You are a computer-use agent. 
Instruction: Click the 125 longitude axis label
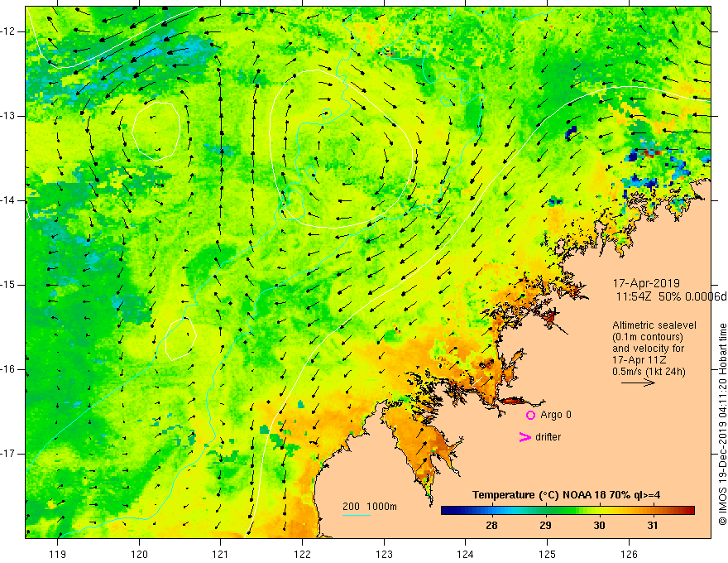coord(548,555)
